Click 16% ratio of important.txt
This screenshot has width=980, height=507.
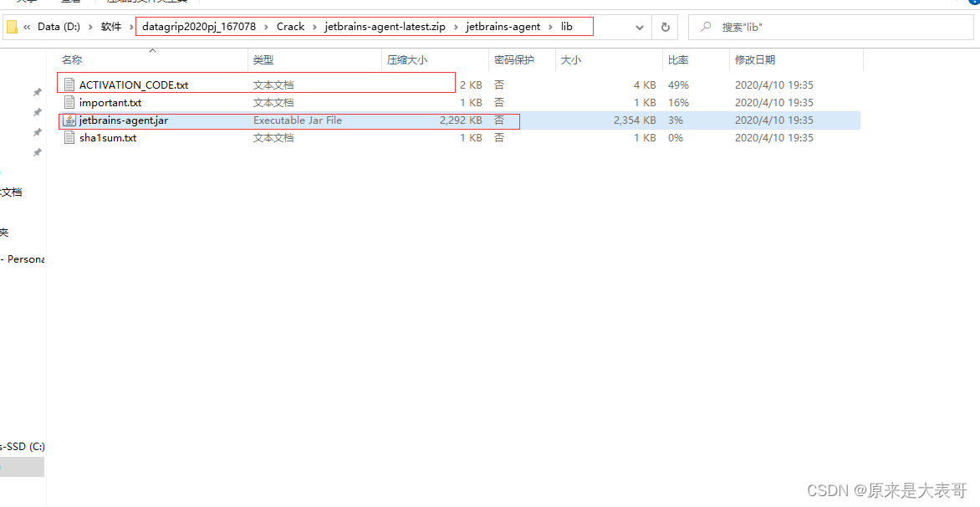[678, 103]
